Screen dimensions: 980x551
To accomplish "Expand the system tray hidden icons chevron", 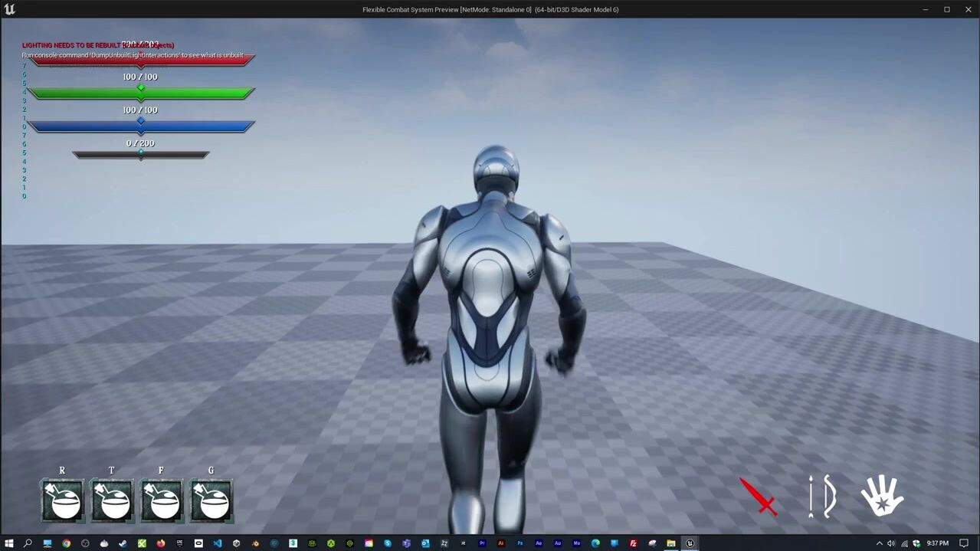I will [879, 543].
